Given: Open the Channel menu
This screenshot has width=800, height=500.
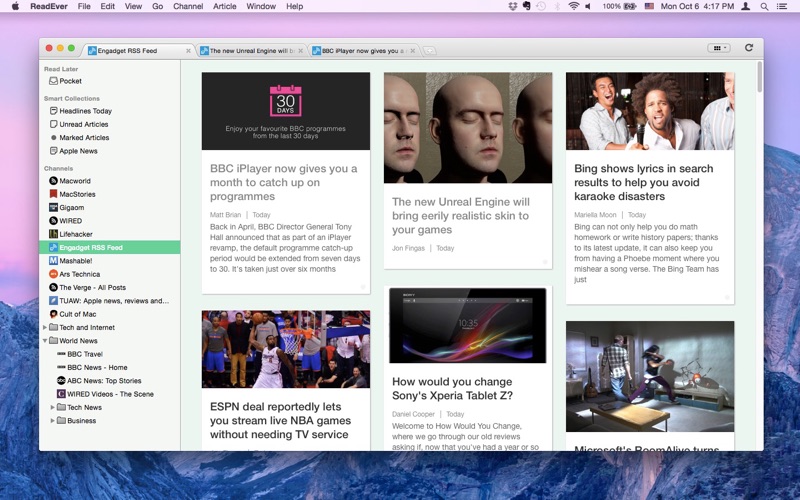Looking at the screenshot, I should [x=187, y=6].
